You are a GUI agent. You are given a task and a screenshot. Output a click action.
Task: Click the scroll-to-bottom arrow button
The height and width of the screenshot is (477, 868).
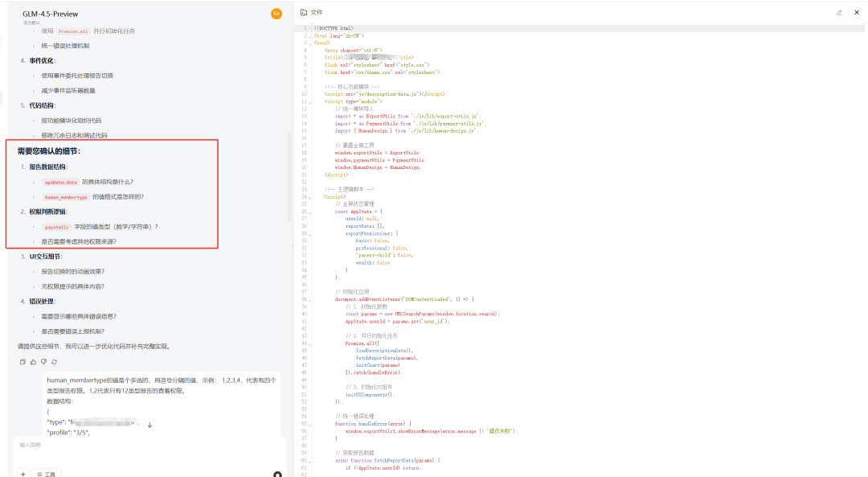pos(149,424)
